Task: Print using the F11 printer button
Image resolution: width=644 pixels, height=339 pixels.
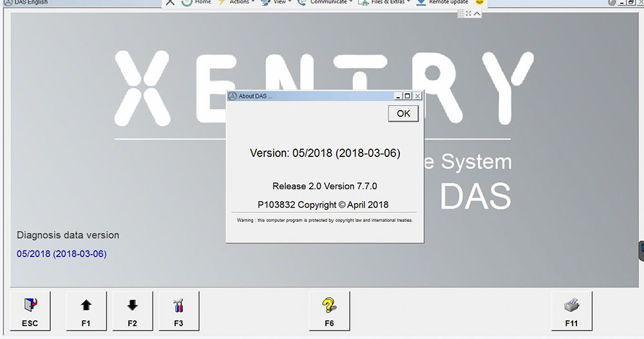Action: click(x=571, y=311)
